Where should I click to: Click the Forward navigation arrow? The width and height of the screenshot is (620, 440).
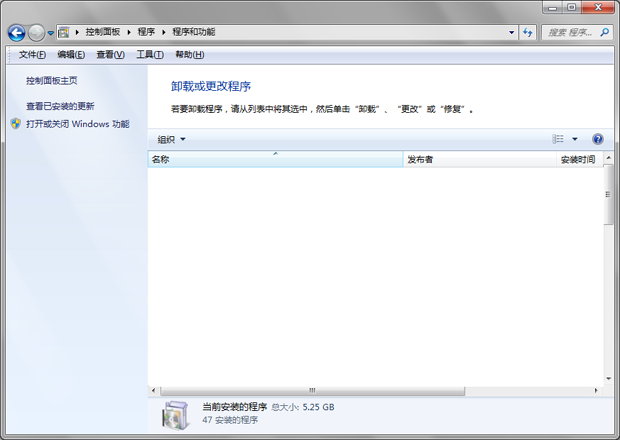36,32
